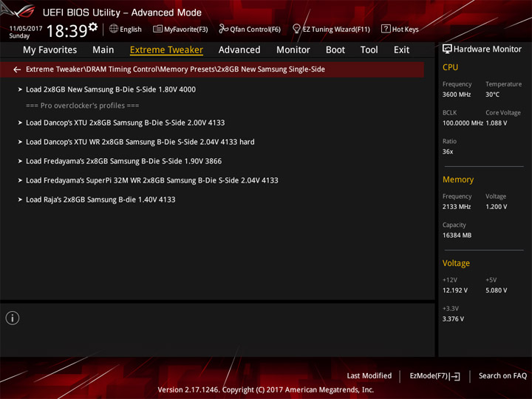
Task: Click the Hardware Monitor title
Action: (488, 50)
